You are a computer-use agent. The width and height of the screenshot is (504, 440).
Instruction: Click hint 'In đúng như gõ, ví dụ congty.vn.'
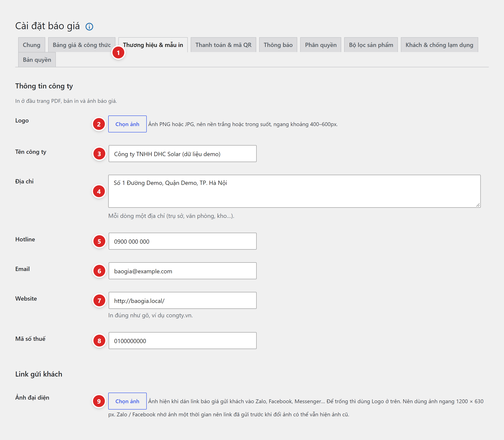151,315
